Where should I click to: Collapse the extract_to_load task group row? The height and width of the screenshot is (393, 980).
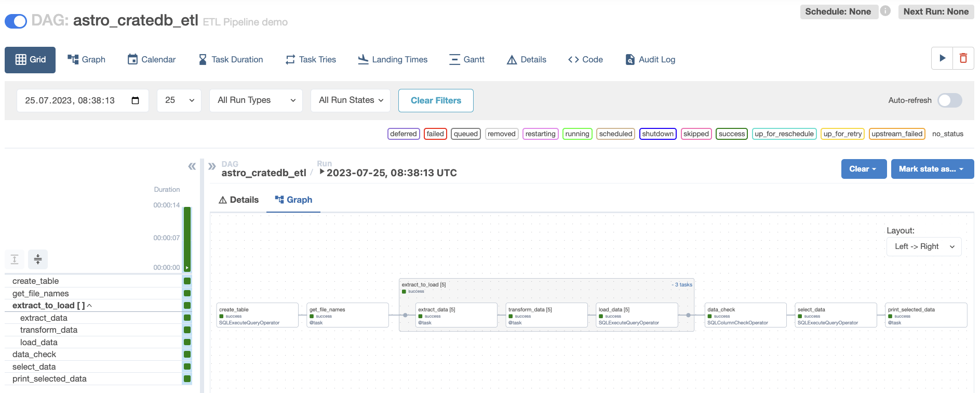[52, 306]
